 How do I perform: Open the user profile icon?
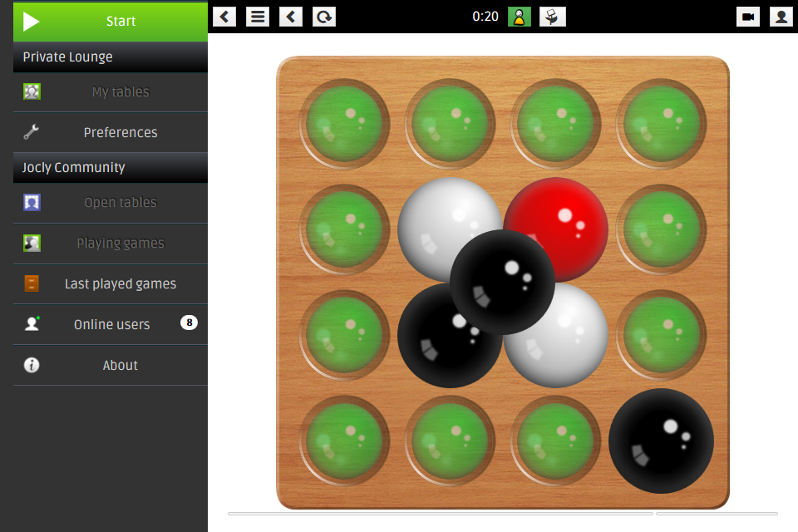[x=781, y=17]
